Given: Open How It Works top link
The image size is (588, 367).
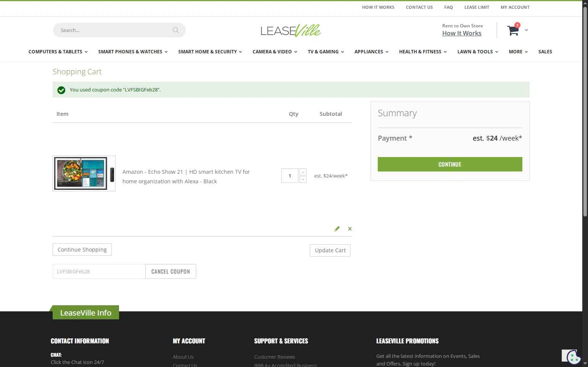Looking at the screenshot, I should tap(378, 7).
